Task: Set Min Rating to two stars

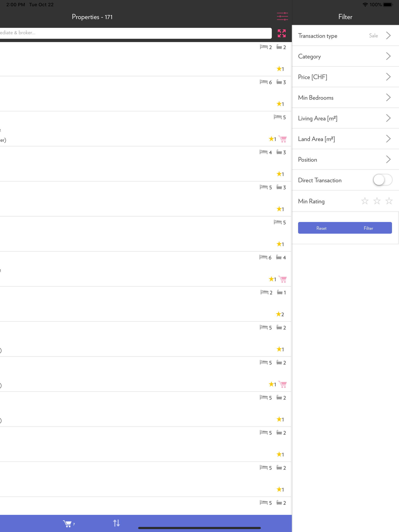Action: click(377, 201)
